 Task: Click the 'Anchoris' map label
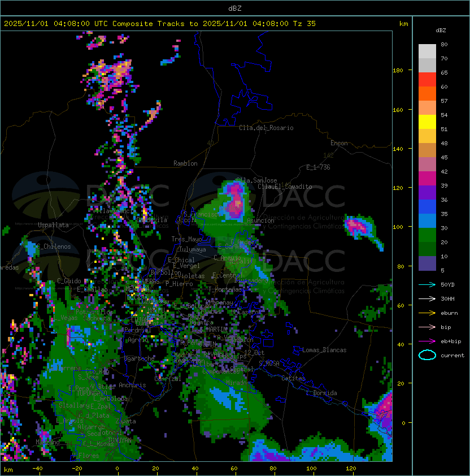tap(132, 385)
